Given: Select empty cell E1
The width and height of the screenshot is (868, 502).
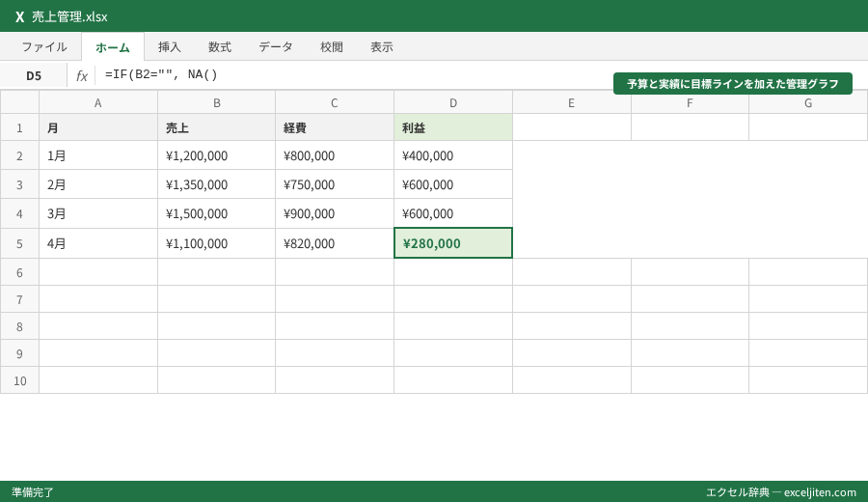Looking at the screenshot, I should point(571,127).
